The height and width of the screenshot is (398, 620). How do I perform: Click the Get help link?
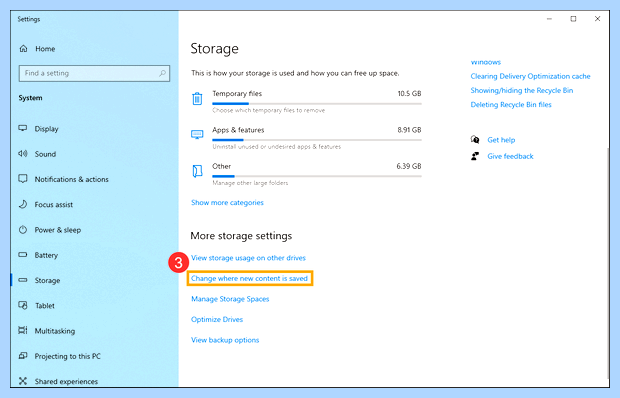point(501,140)
